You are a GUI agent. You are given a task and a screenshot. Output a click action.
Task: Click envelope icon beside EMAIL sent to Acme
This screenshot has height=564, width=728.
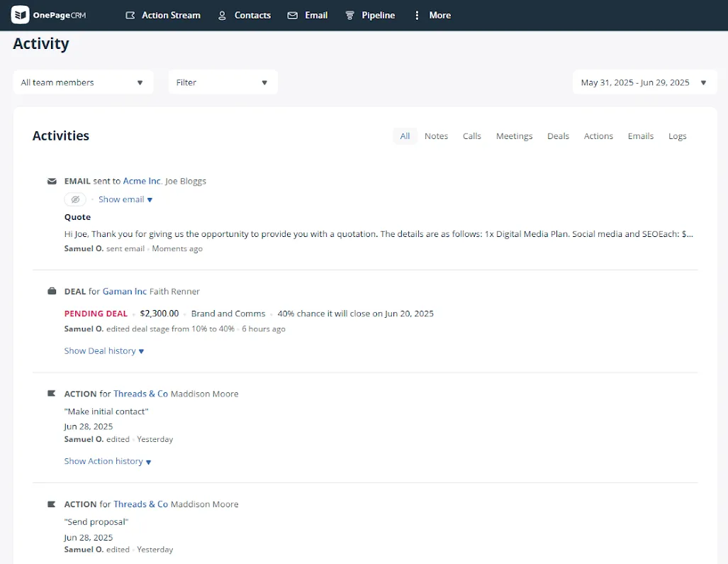point(52,181)
